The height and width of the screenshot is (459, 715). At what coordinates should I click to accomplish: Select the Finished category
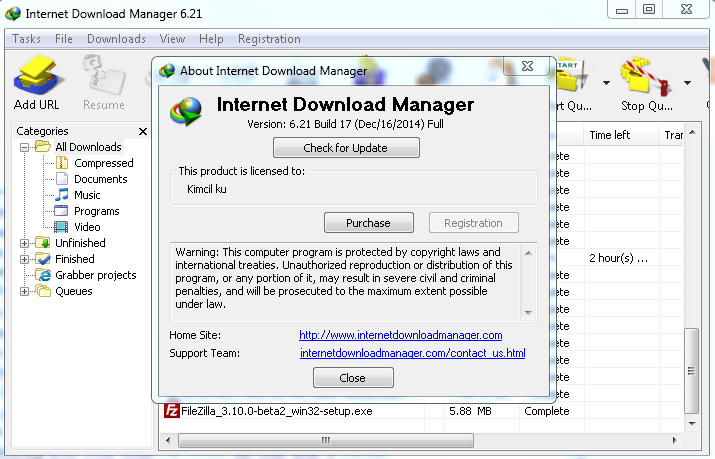(x=75, y=259)
